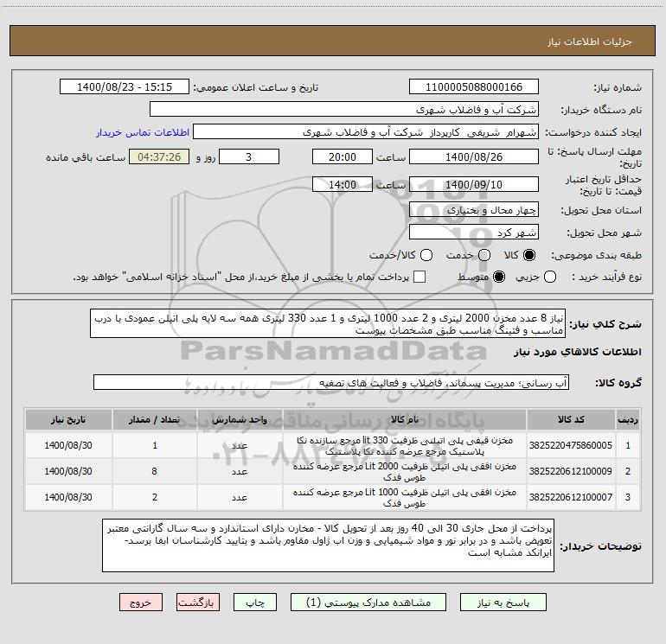Click the goods group field آب رسانی
666x644 pixels.
tap(331, 382)
